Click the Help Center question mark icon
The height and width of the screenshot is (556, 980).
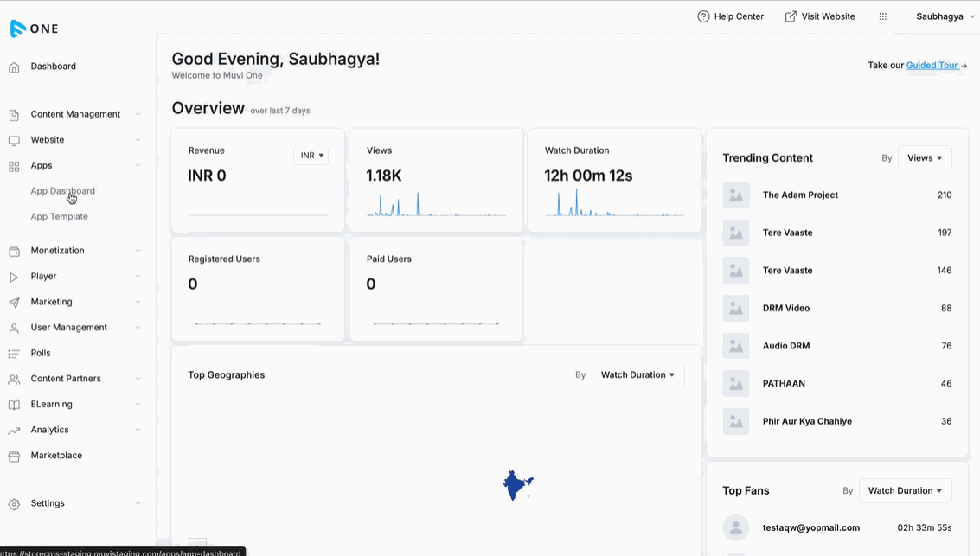point(704,16)
